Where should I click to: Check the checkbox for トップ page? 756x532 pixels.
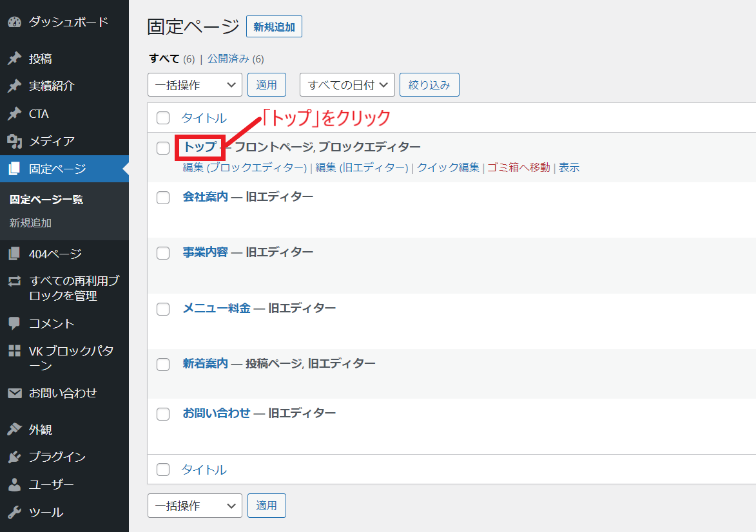point(163,148)
